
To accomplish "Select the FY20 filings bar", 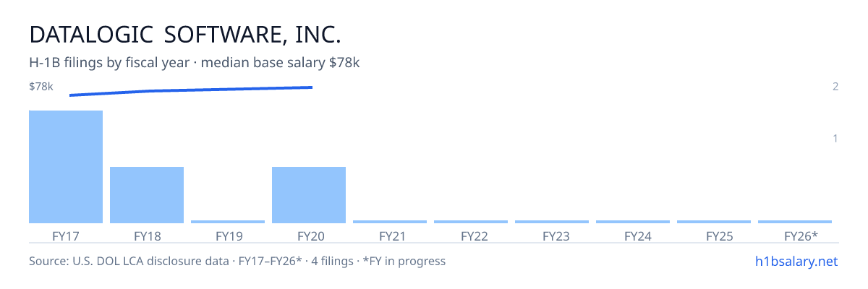I will [309, 195].
